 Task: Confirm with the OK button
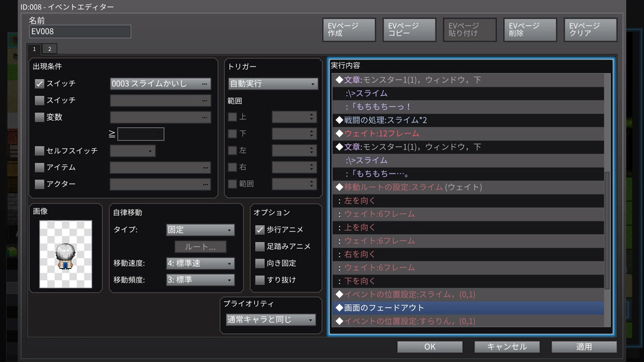tap(430, 347)
